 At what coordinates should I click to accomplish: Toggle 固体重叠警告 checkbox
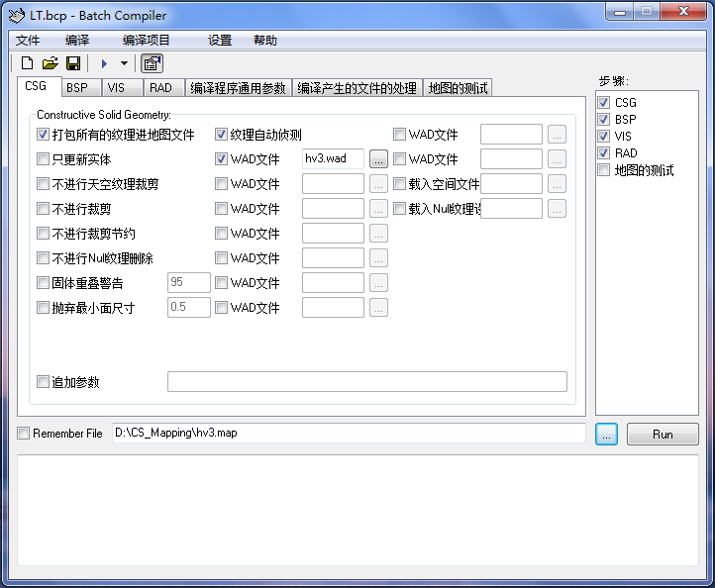click(43, 282)
